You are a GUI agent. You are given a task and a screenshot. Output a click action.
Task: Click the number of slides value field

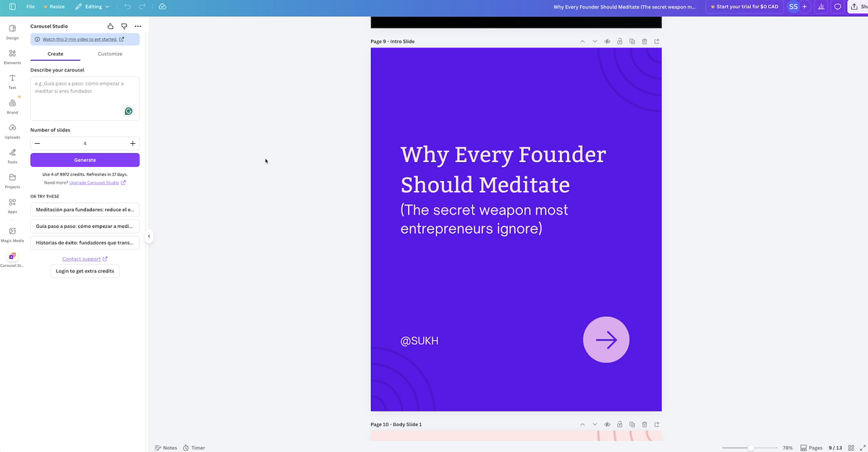pyautogui.click(x=85, y=143)
